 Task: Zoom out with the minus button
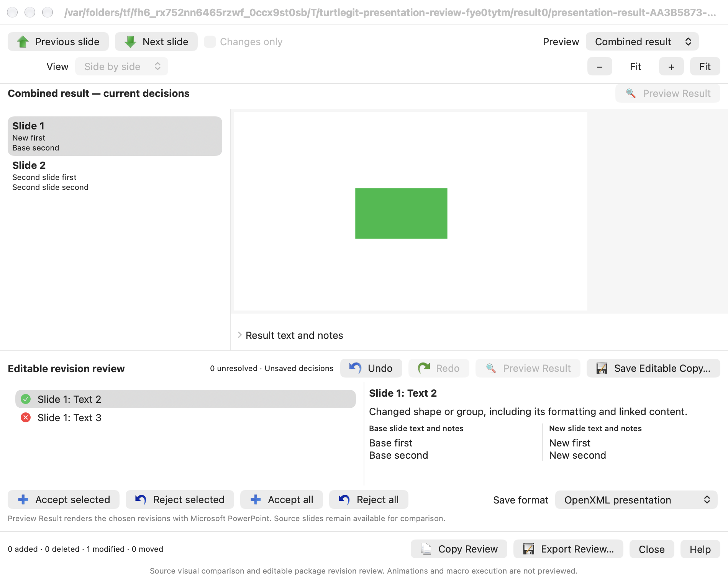600,67
